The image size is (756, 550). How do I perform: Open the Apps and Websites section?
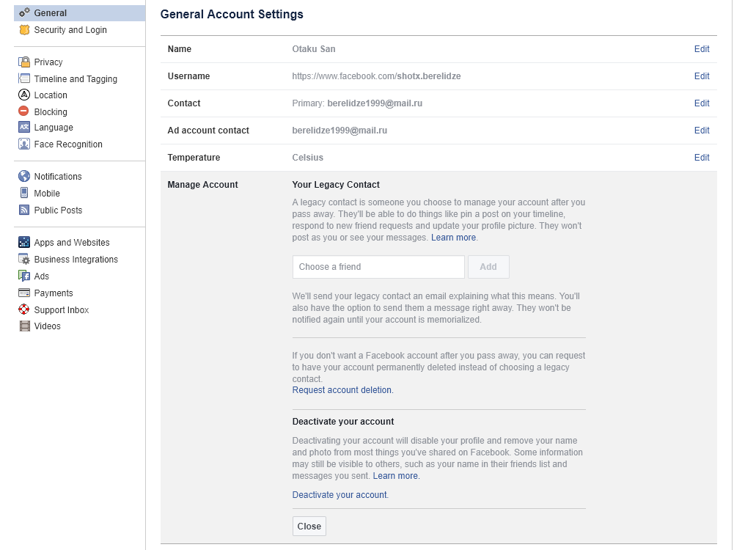[x=71, y=243]
